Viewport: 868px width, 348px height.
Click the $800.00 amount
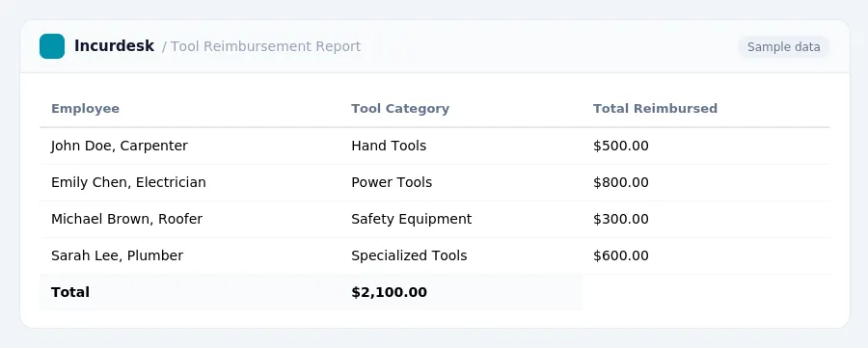(620, 182)
